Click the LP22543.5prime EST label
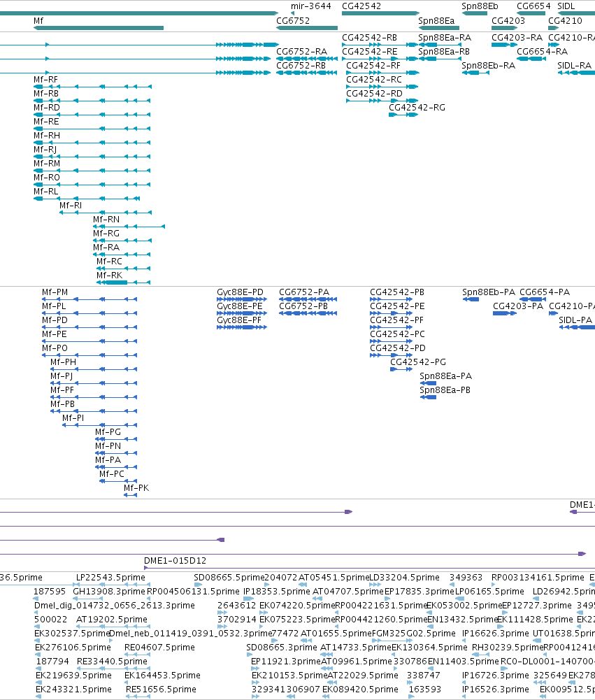 pyautogui.click(x=110, y=577)
